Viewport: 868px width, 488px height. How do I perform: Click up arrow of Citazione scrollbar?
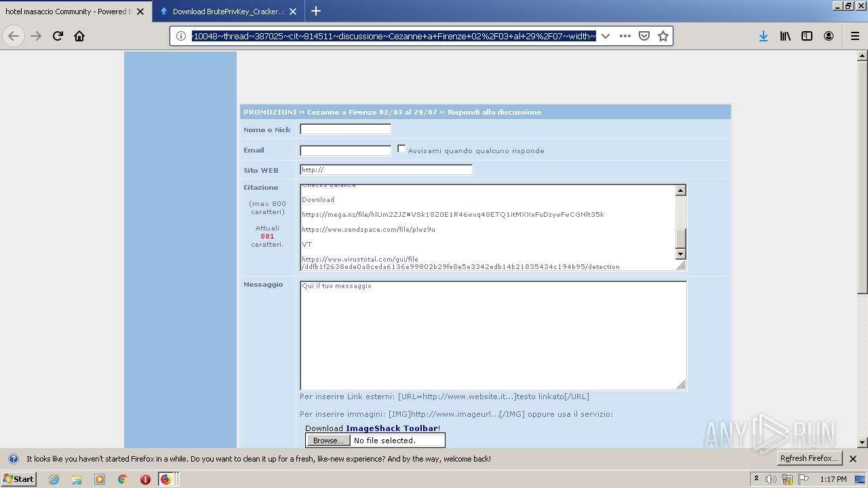tap(681, 190)
